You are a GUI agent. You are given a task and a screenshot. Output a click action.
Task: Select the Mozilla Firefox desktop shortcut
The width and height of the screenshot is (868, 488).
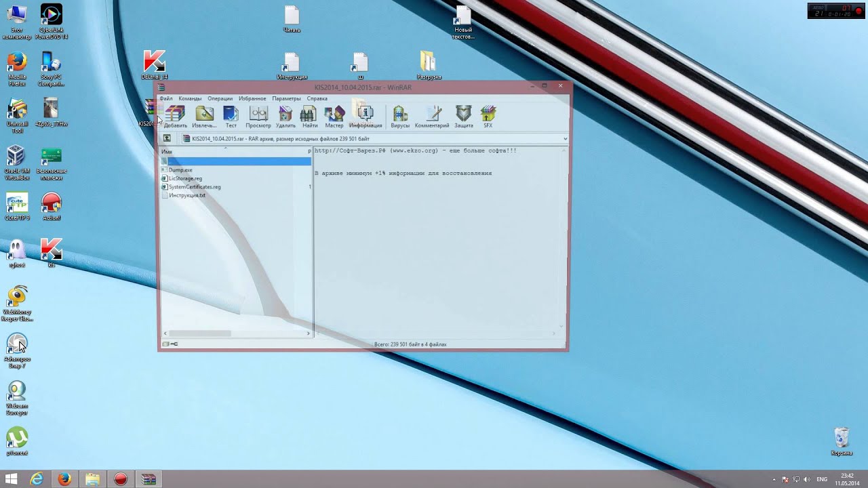coord(17,69)
